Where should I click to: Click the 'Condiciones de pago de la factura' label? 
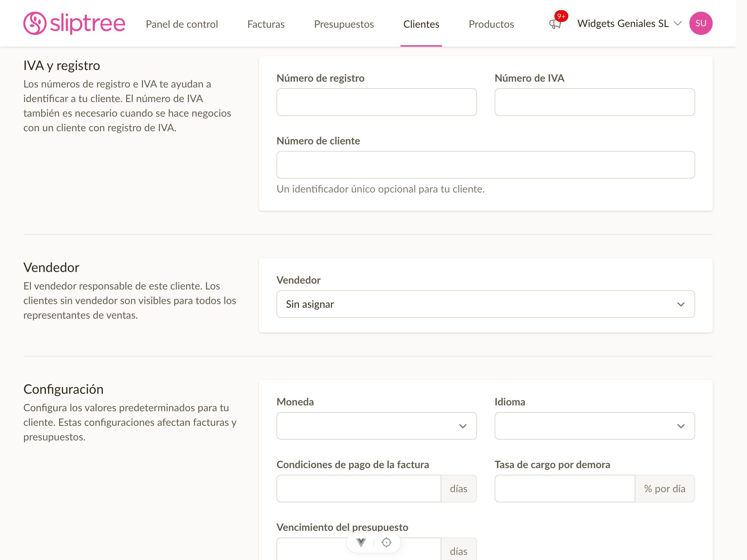pyautogui.click(x=353, y=464)
